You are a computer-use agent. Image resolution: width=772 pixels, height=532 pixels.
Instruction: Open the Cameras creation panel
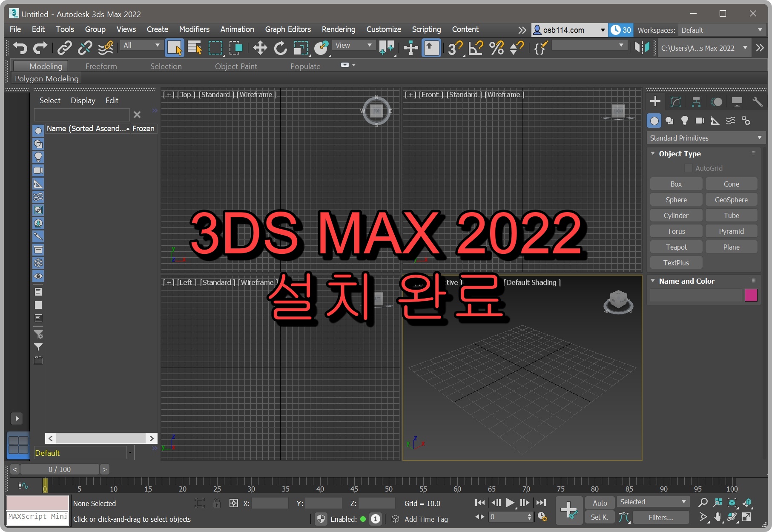pyautogui.click(x=700, y=121)
